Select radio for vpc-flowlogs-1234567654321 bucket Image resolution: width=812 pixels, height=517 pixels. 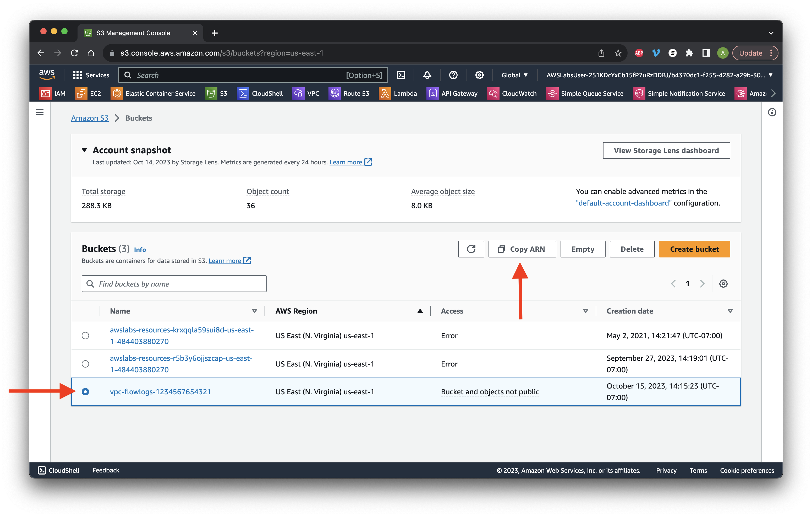[85, 392]
